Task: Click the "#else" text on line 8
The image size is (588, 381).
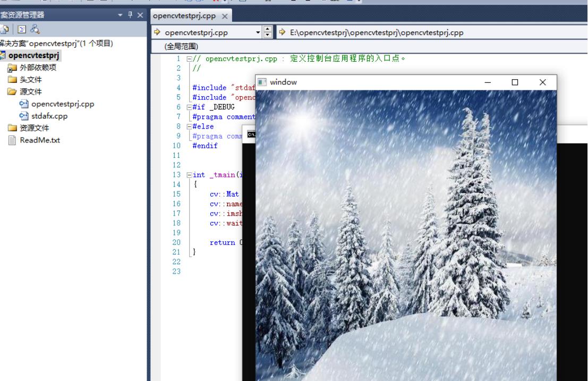Action: 203,127
